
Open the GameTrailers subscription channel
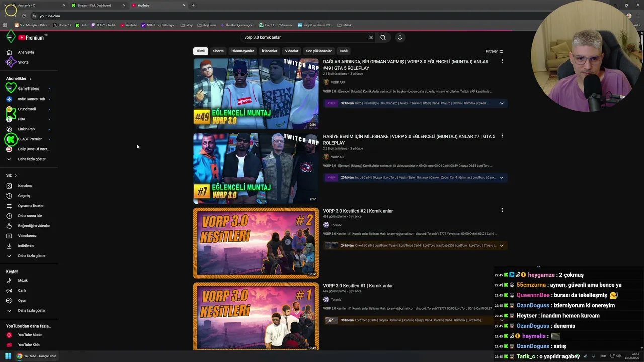(29, 89)
